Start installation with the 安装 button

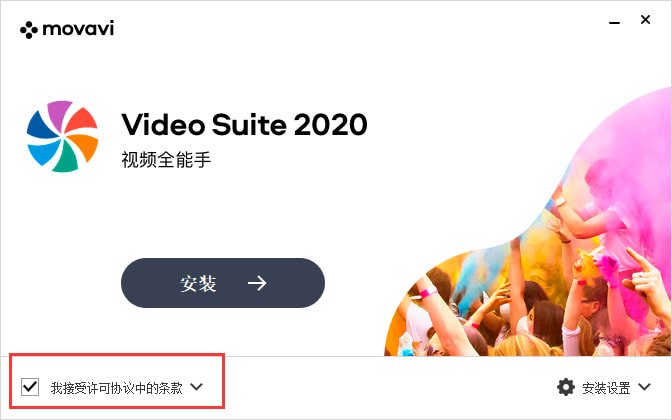pyautogui.click(x=223, y=283)
